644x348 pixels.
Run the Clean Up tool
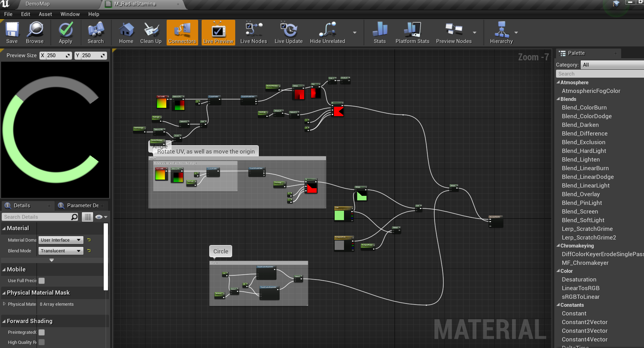[x=151, y=33]
